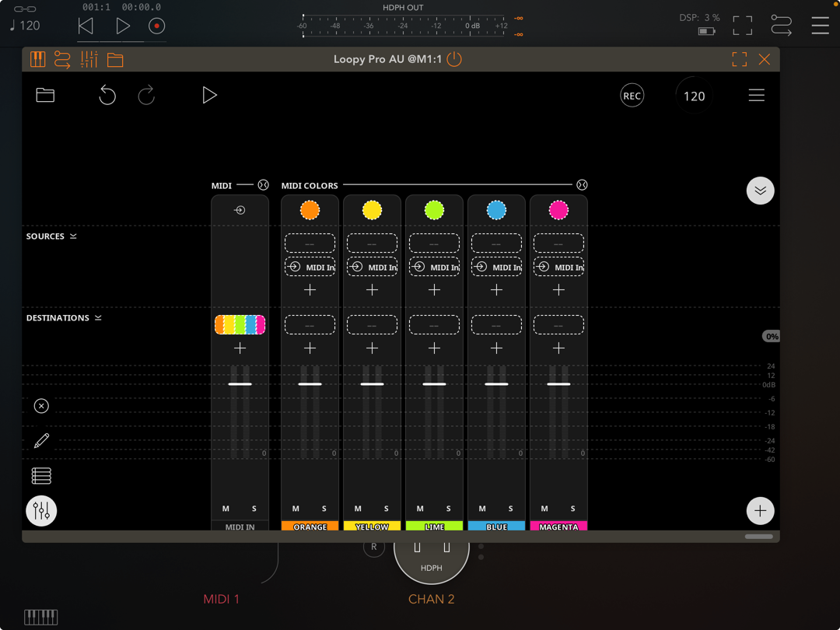Image resolution: width=840 pixels, height=630 pixels.
Task: Open the stacked list icon in left sidebar
Action: pos(41,476)
